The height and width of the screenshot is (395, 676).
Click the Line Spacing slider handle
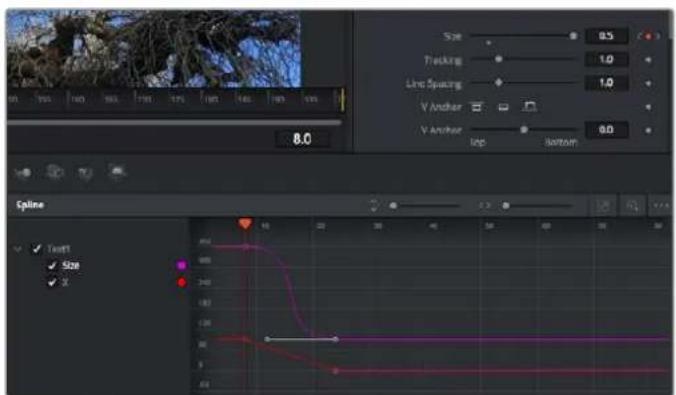(x=499, y=82)
